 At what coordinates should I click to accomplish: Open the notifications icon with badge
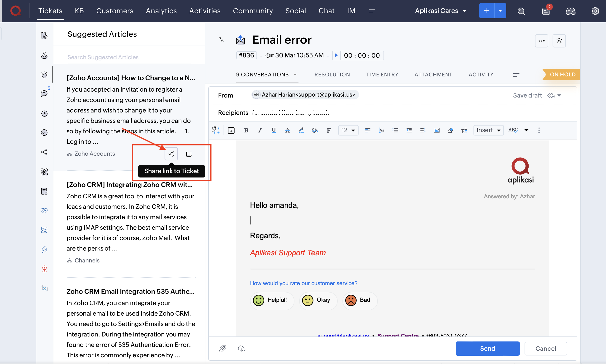click(x=546, y=11)
